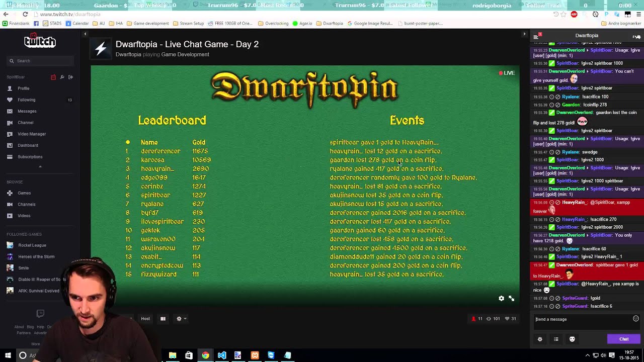Open followed game Rocket League
Image resolution: width=644 pixels, height=362 pixels.
(32, 245)
